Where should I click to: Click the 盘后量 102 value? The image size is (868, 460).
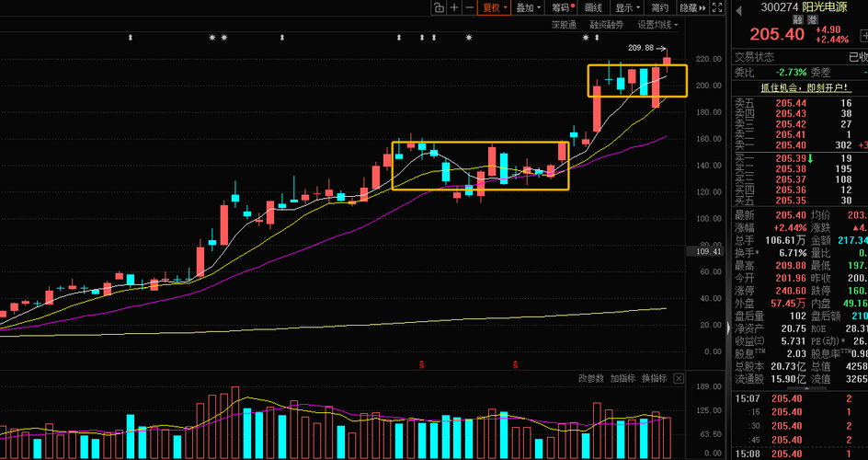pos(799,316)
